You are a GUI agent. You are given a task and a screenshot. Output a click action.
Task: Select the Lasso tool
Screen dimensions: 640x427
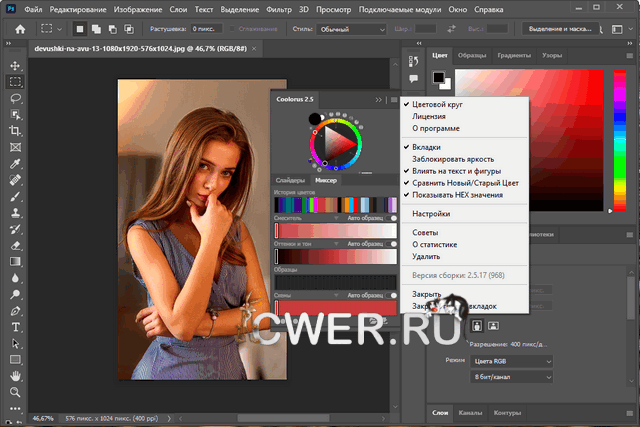point(15,98)
